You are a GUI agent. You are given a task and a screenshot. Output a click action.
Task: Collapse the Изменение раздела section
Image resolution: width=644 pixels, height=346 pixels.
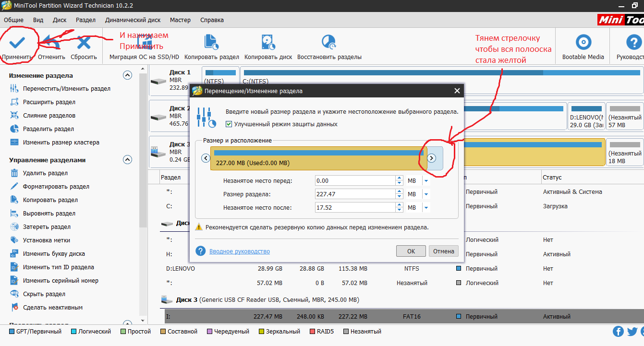pyautogui.click(x=127, y=75)
